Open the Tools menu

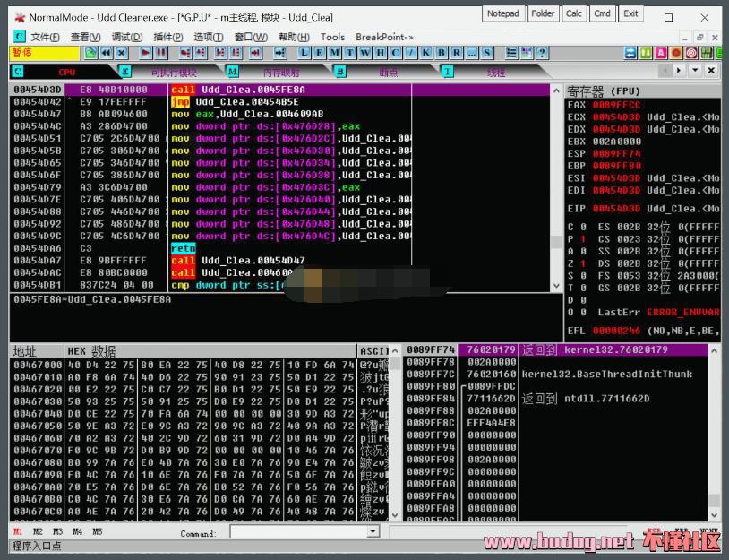(x=332, y=37)
